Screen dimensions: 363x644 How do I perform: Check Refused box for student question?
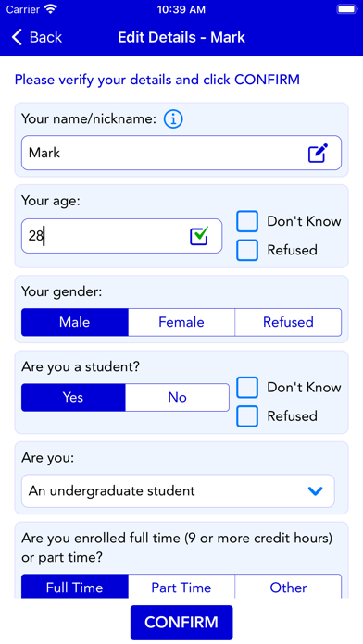pyautogui.click(x=247, y=416)
